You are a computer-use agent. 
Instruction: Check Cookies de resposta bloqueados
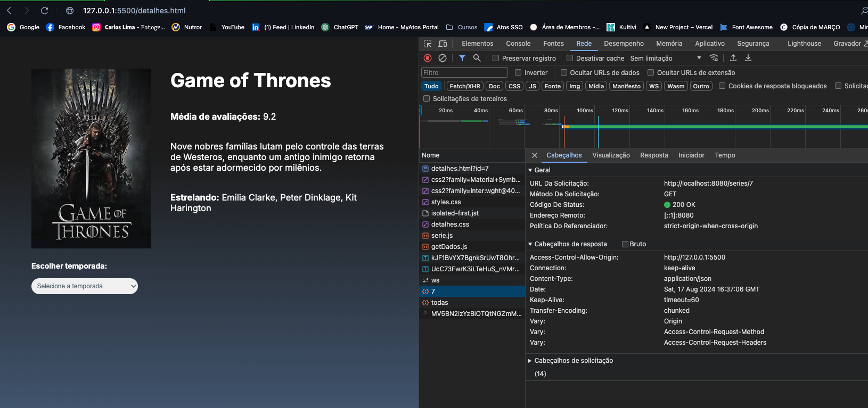coord(722,86)
